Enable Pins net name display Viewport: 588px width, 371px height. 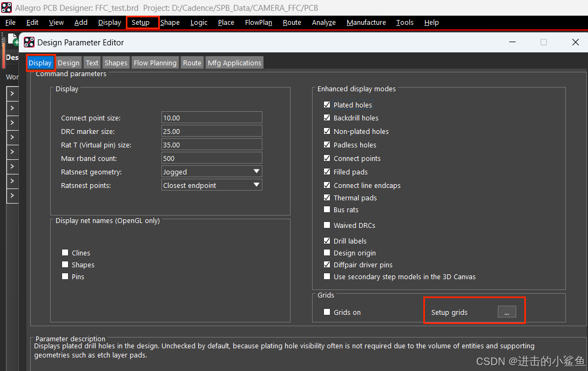click(x=65, y=276)
